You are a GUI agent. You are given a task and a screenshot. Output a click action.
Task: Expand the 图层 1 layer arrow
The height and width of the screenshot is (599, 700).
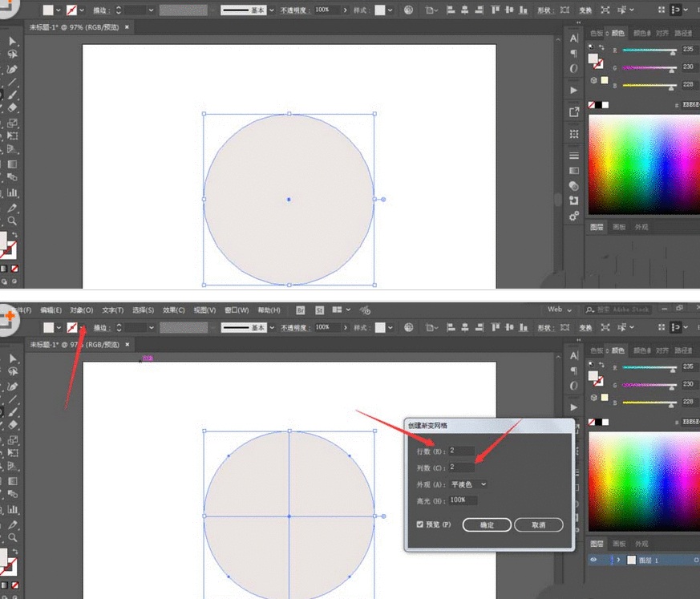[618, 560]
